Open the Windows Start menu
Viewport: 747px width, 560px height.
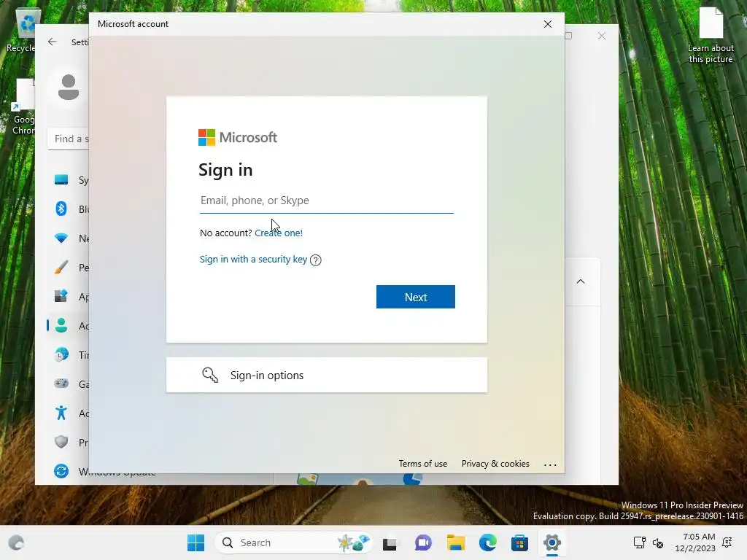[196, 542]
